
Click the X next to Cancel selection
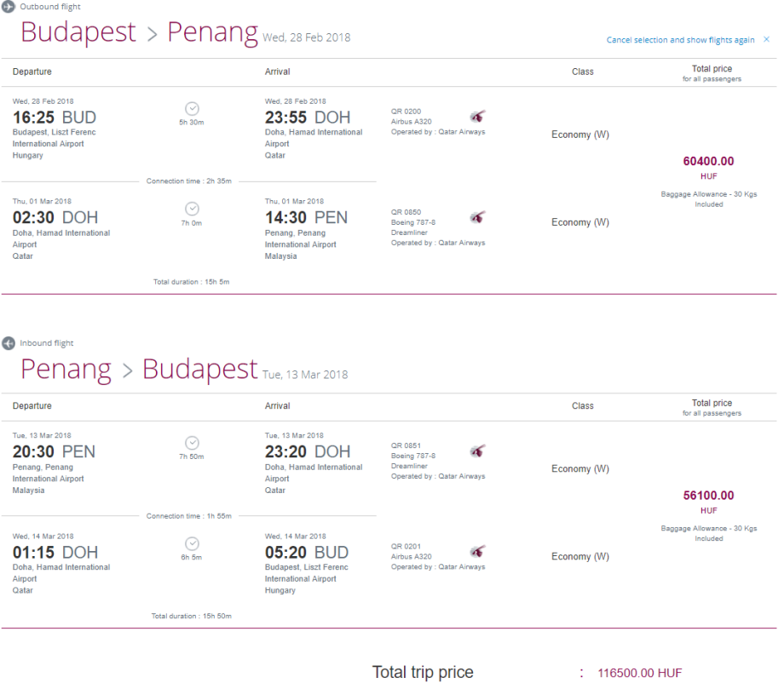[766, 39]
